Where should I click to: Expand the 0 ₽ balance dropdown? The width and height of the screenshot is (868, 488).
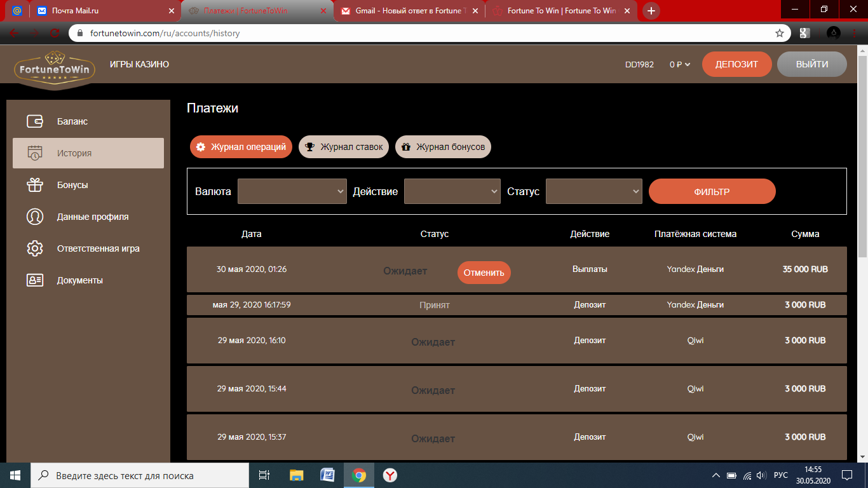click(x=680, y=64)
